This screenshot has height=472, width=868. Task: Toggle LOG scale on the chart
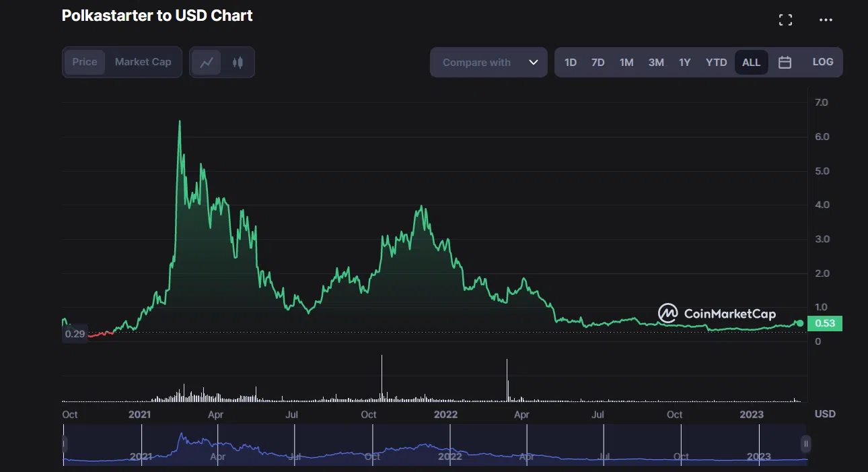pos(823,62)
